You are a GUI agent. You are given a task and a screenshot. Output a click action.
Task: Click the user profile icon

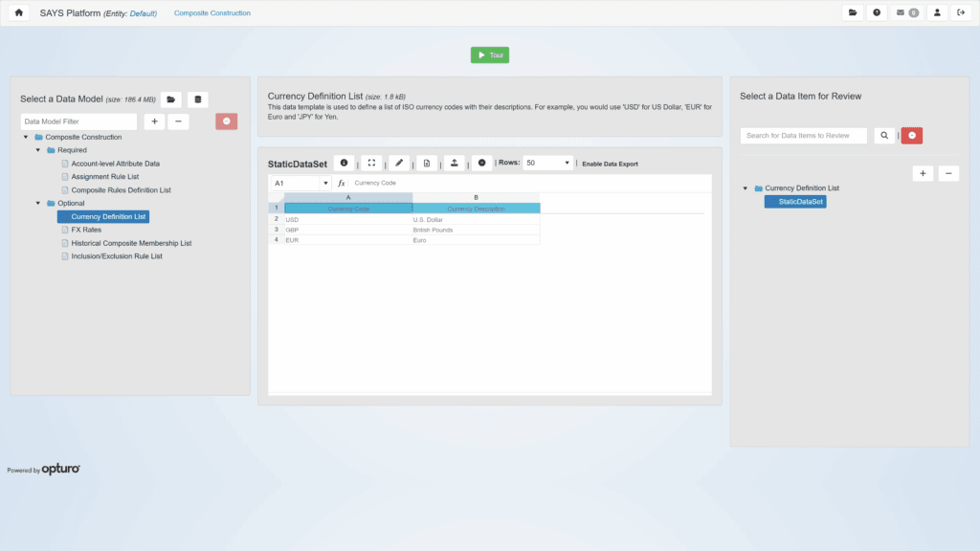(937, 13)
